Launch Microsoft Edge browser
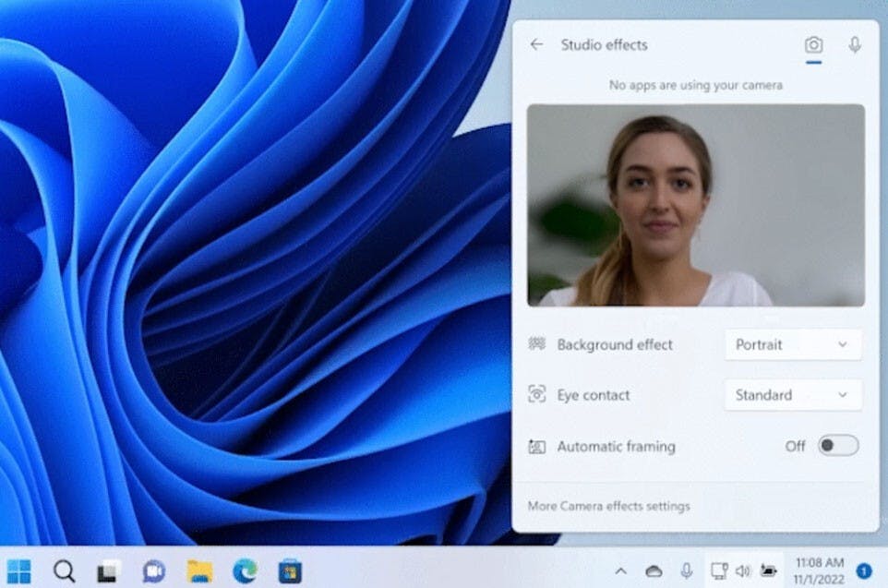Image resolution: width=888 pixels, height=588 pixels. point(245,570)
